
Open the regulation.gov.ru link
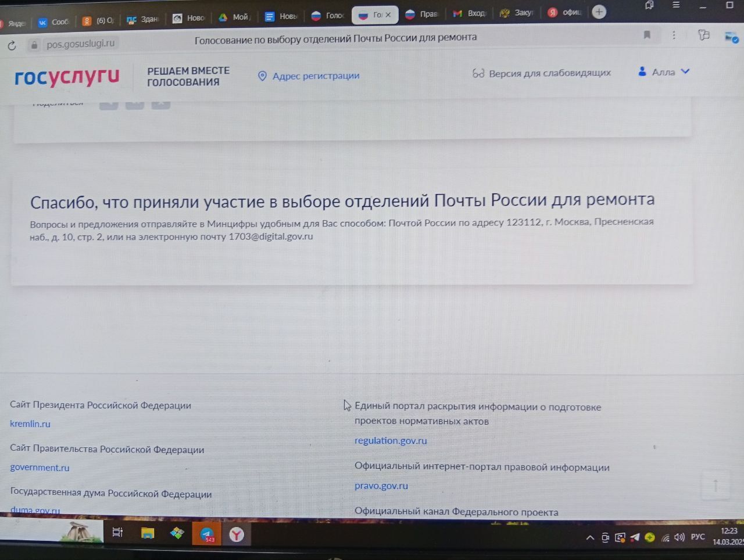(x=391, y=441)
